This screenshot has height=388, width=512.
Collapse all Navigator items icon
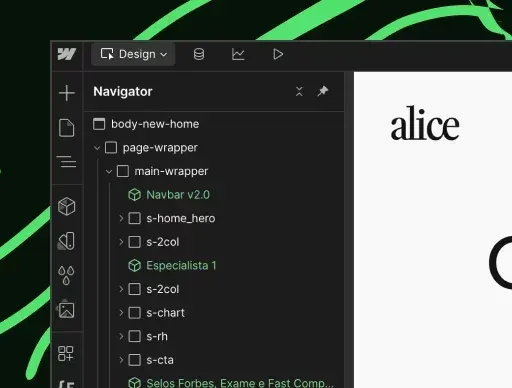coord(299,91)
